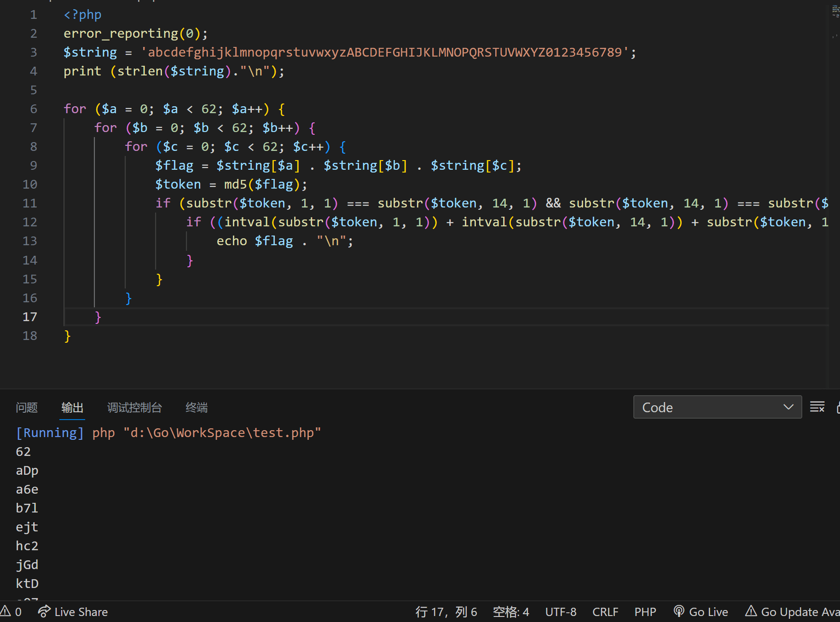Select the 输出 tab
840x622 pixels.
click(x=72, y=408)
